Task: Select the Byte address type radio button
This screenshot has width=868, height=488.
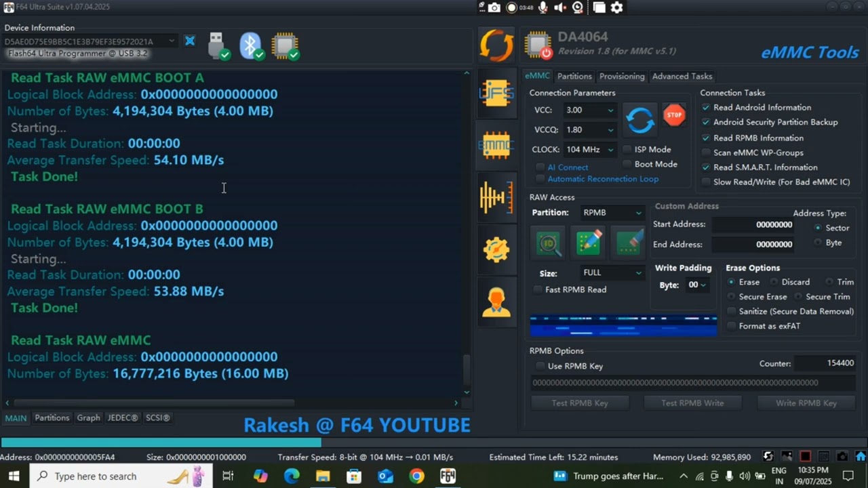Action: (818, 243)
